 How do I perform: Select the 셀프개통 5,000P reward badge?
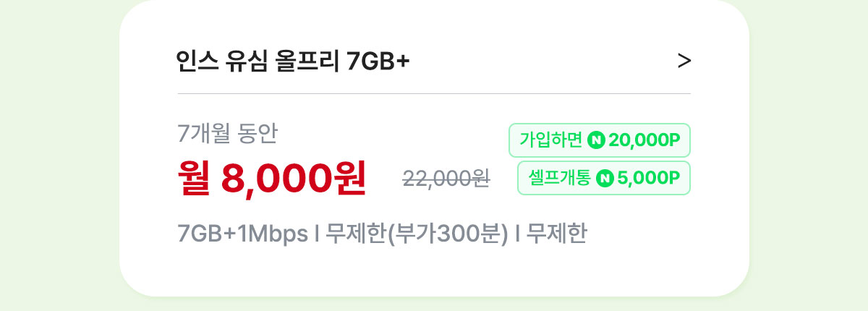tap(604, 178)
